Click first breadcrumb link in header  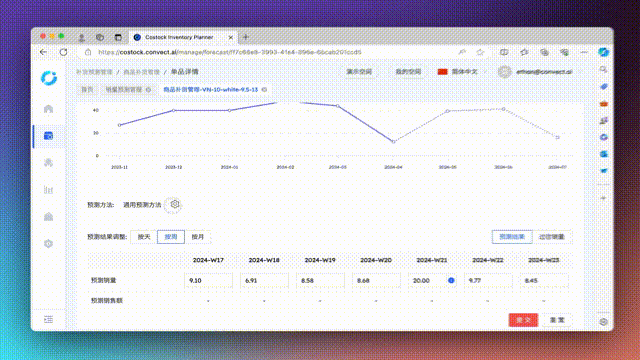tap(94, 72)
